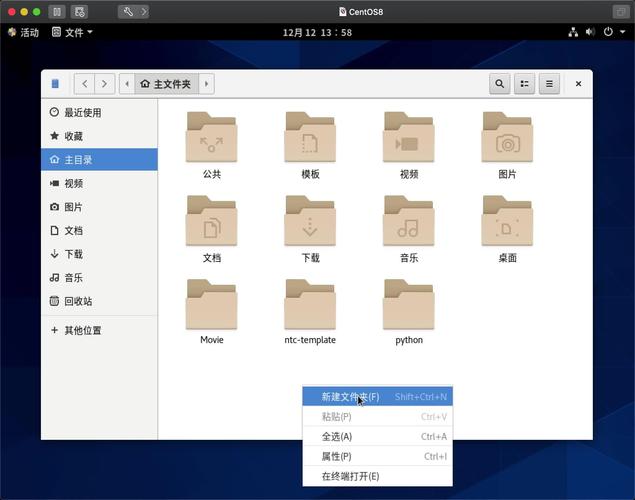Open the 音乐 folder icon in main pane
This screenshot has height=500, width=635.
tap(409, 221)
